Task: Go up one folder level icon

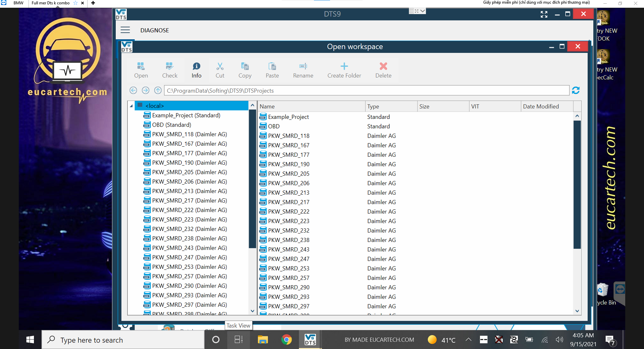Action: [x=158, y=90]
